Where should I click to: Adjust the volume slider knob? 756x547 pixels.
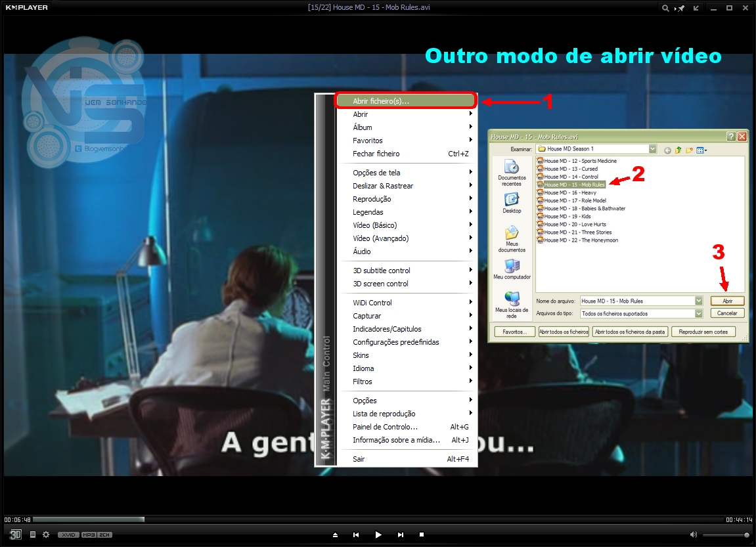(x=746, y=535)
